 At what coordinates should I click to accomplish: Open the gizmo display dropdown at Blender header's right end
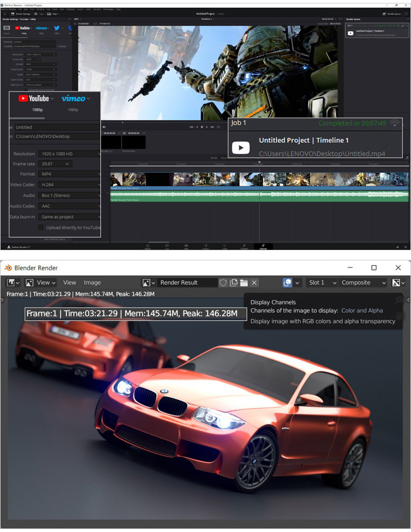pos(398,283)
